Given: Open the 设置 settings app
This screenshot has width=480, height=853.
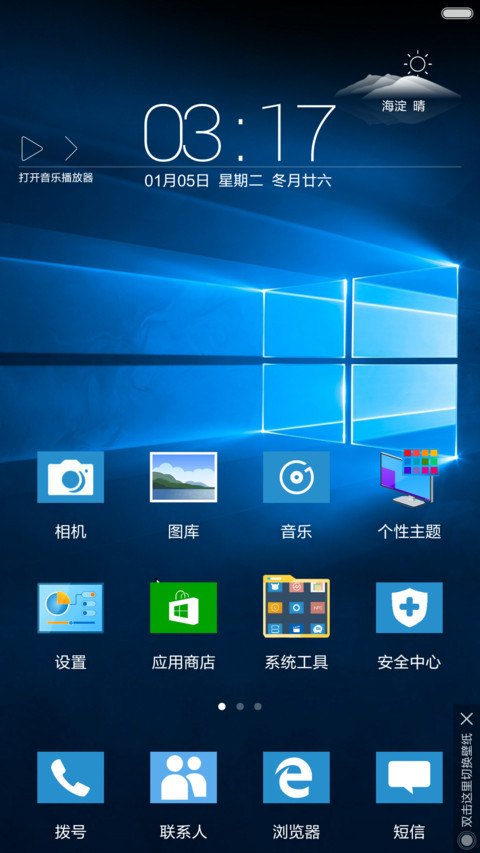Looking at the screenshot, I should (x=70, y=608).
